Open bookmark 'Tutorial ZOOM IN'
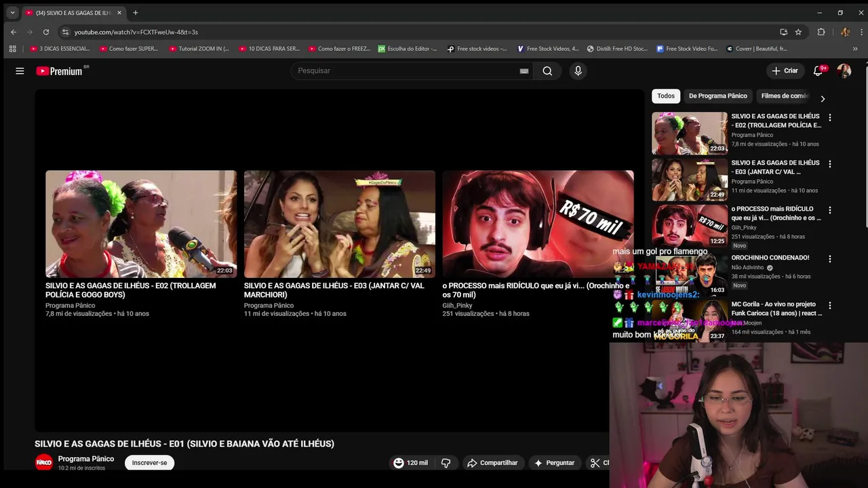Screen dimensions: 868x488 tap(199, 49)
